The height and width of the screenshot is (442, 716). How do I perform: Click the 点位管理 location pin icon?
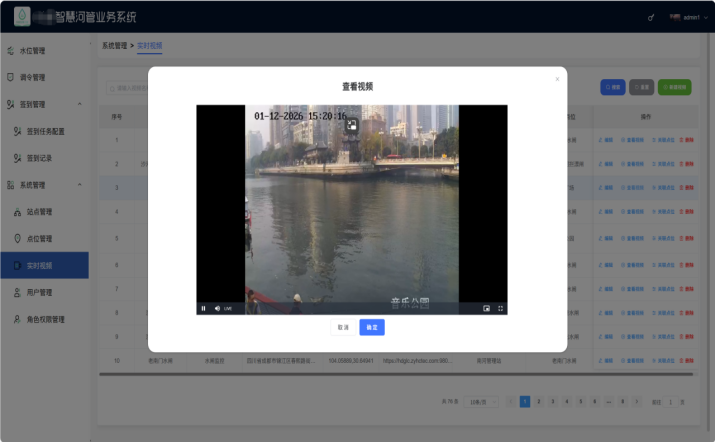(17, 238)
